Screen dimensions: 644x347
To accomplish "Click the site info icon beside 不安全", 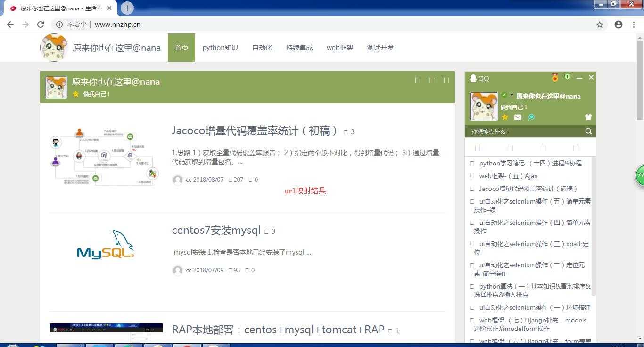I will [59, 25].
